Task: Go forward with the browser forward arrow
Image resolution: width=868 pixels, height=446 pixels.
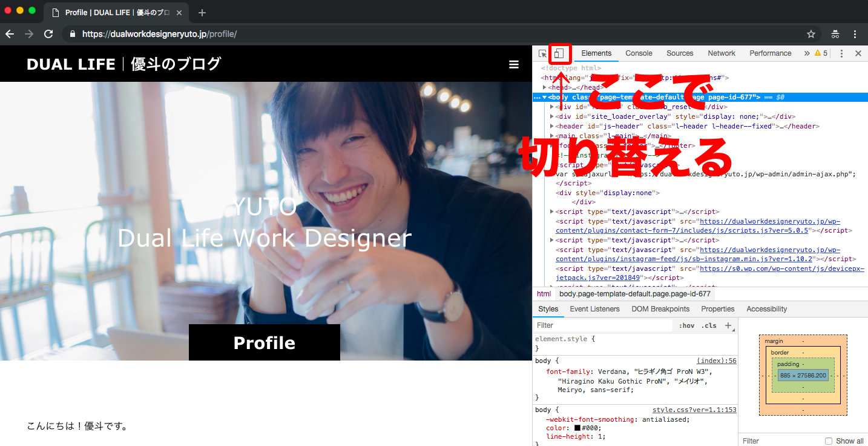Action: pyautogui.click(x=29, y=34)
